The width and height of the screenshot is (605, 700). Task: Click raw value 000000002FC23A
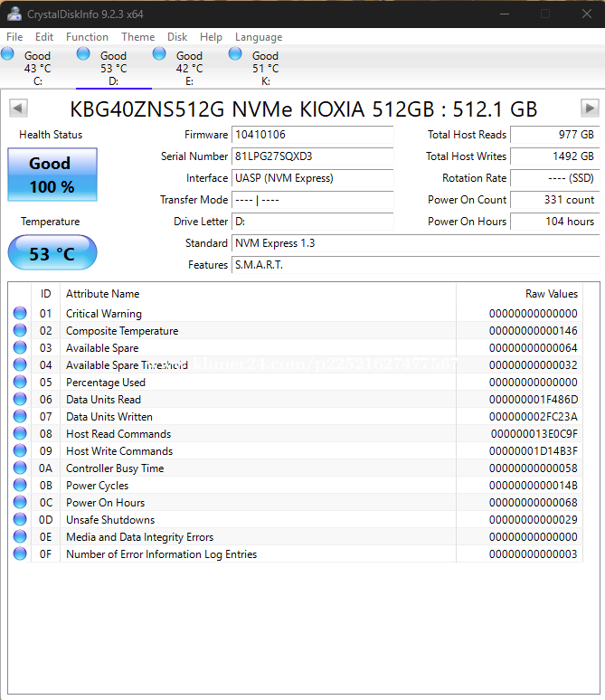pyautogui.click(x=534, y=417)
